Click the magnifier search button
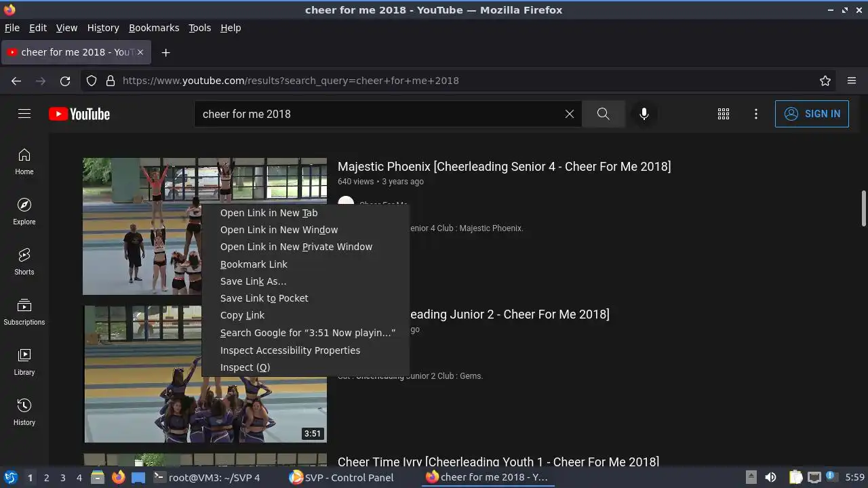Screen dimensions: 868x488 (x=603, y=114)
